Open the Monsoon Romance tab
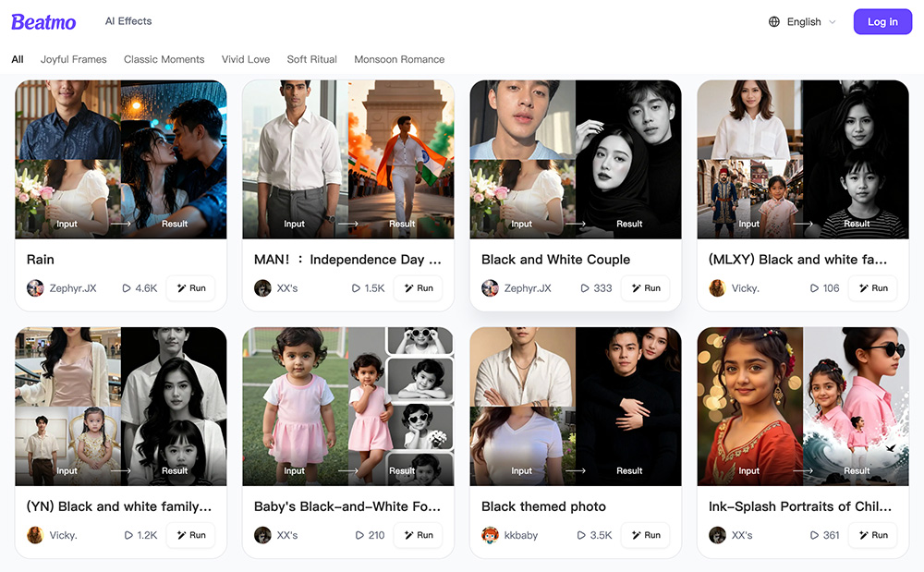The width and height of the screenshot is (924, 572). (x=399, y=59)
